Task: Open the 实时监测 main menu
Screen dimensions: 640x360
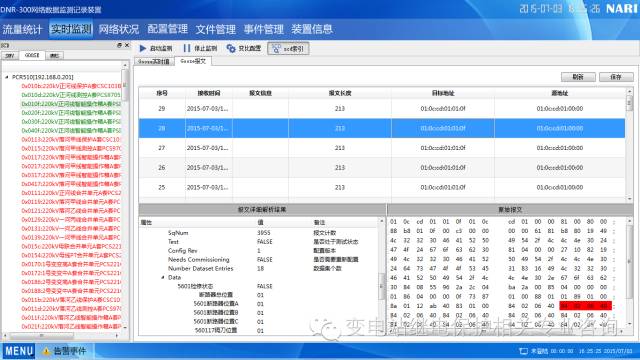Action: [71, 29]
